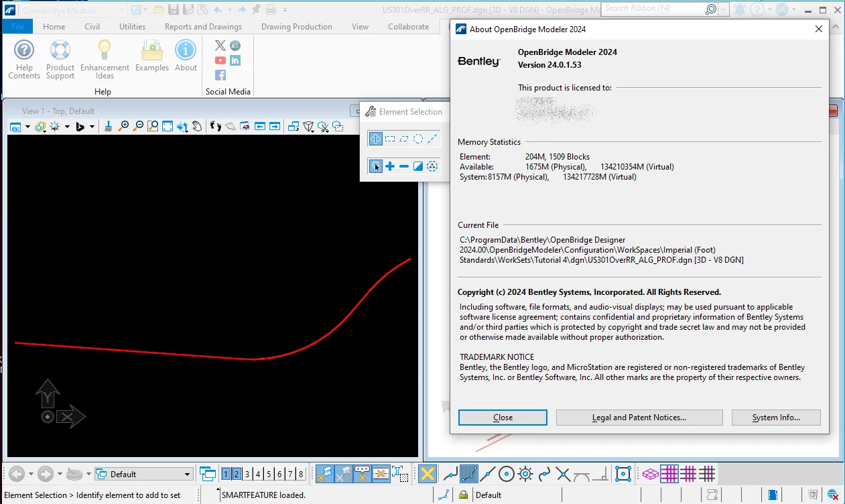Screen dimensions: 845x504
Task: Open the X (Twitter) social media link
Action: pyautogui.click(x=220, y=46)
